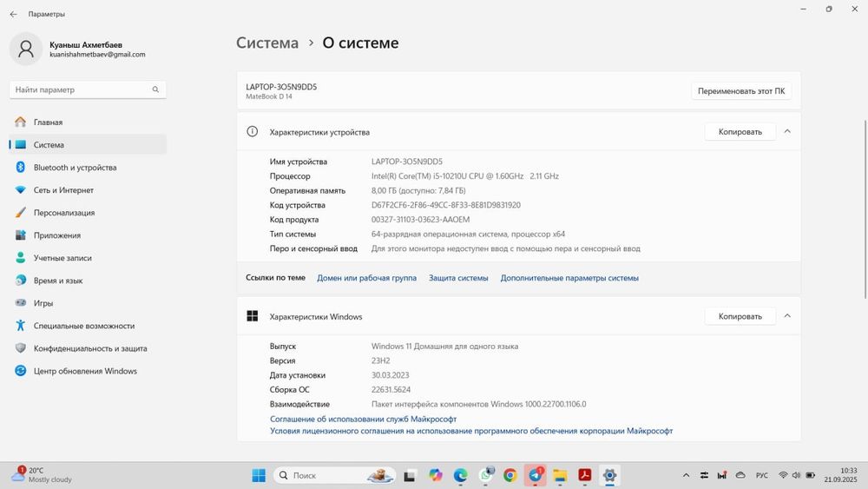Image resolution: width=868 pixels, height=489 pixels.
Task: Open Время и язык settings
Action: 88,281
